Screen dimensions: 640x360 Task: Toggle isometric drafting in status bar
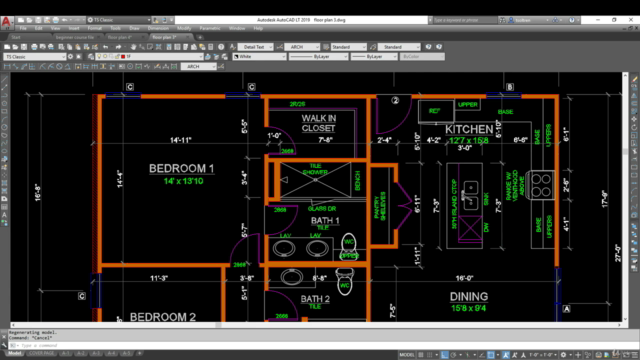point(468,355)
